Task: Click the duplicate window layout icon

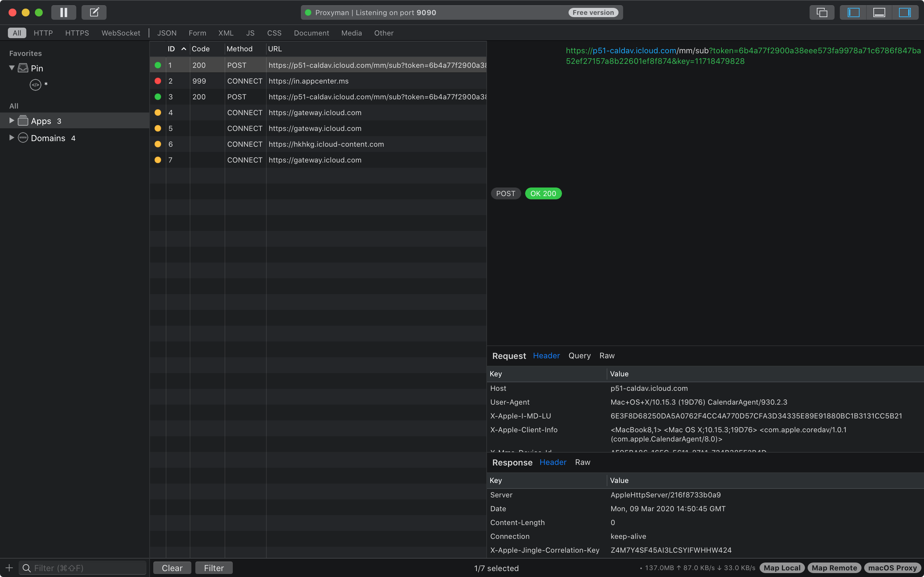Action: click(822, 12)
